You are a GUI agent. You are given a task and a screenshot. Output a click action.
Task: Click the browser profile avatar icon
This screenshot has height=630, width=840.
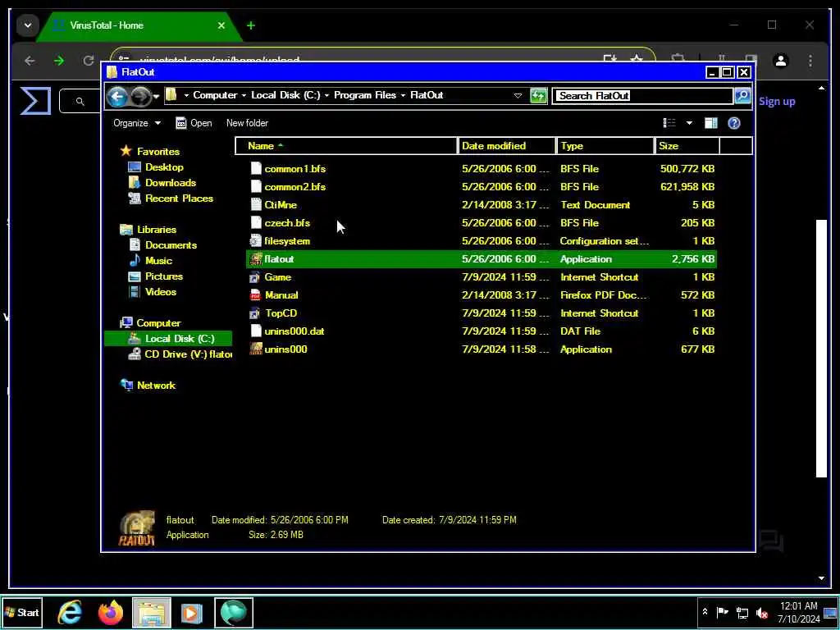[x=781, y=61]
